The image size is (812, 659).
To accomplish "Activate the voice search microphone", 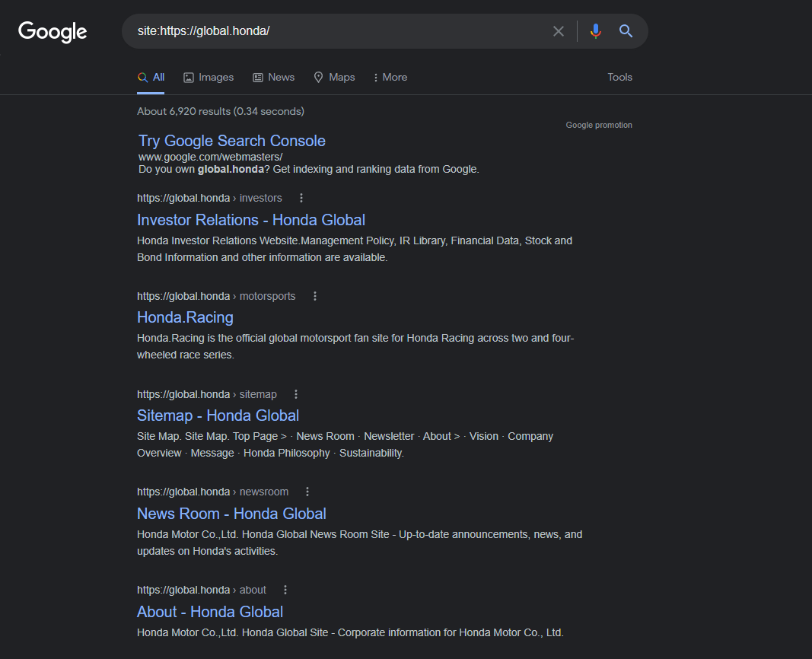I will [x=595, y=31].
